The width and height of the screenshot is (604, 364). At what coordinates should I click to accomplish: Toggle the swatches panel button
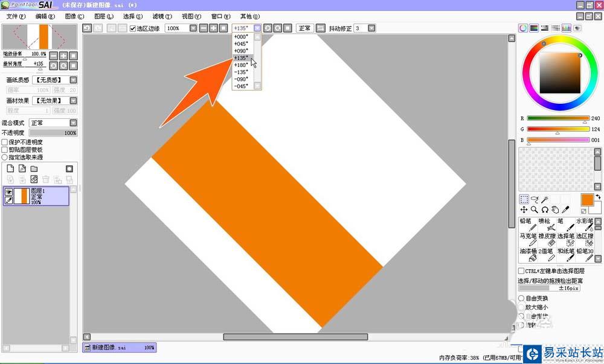(x=567, y=28)
